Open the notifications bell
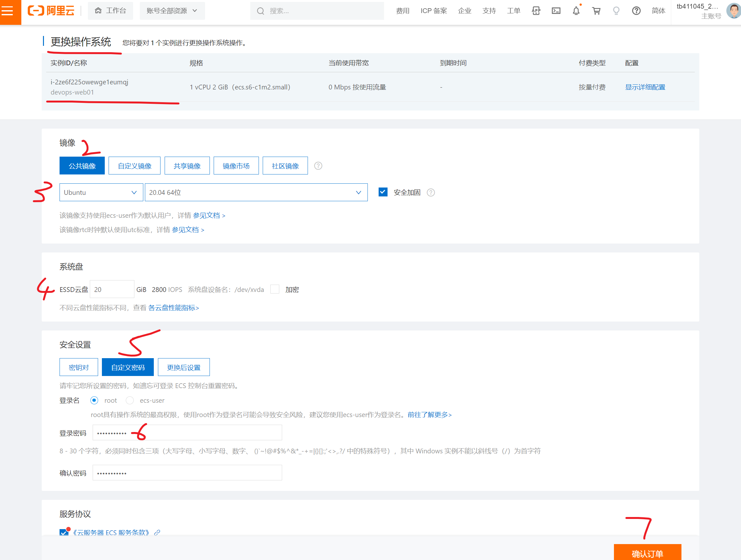The height and width of the screenshot is (560, 741). [576, 11]
